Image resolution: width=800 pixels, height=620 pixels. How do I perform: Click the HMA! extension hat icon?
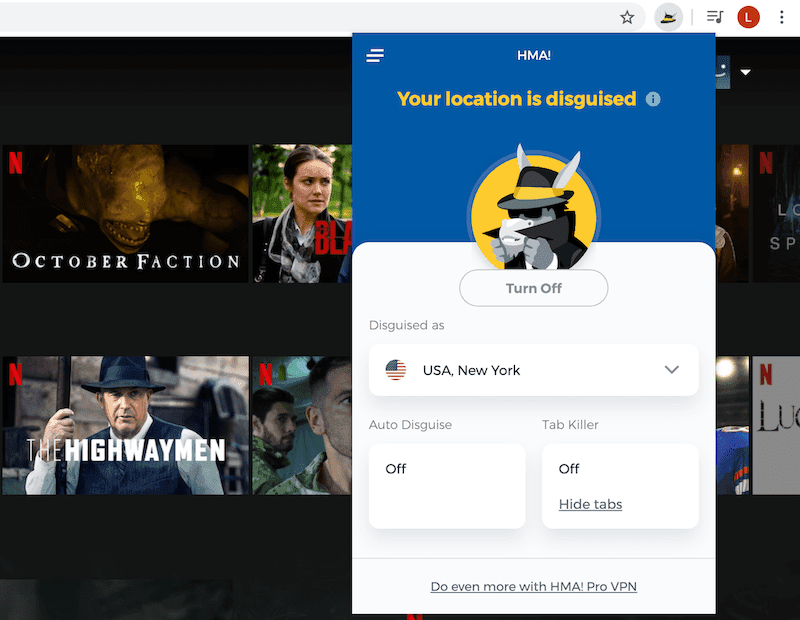(x=668, y=17)
